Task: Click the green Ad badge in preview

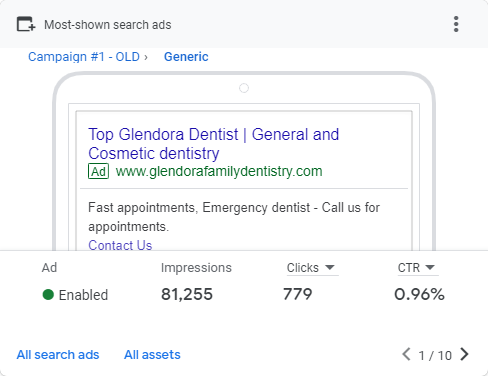Action: point(98,171)
